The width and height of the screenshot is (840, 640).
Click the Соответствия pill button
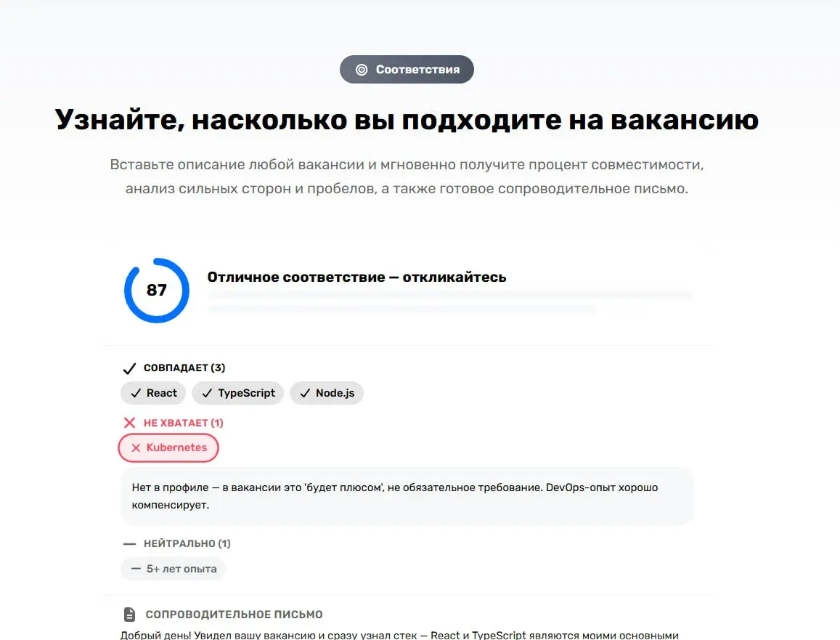click(407, 69)
